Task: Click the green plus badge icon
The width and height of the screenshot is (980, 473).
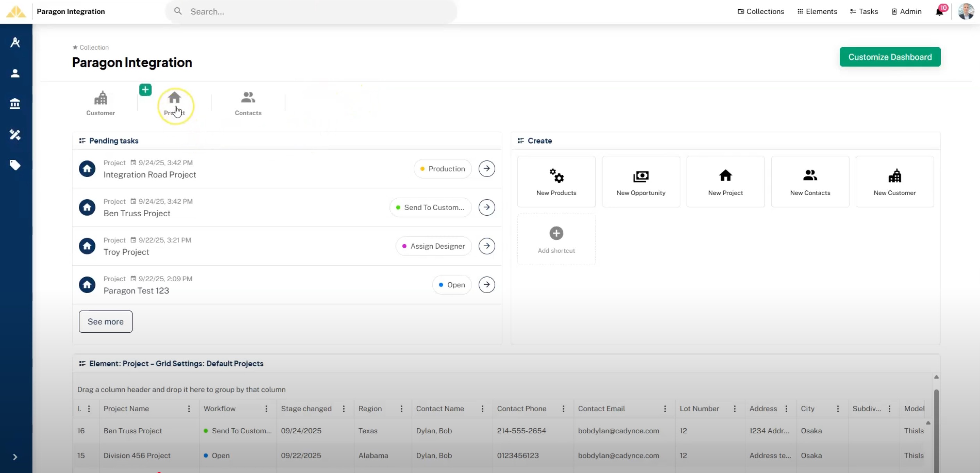Action: pyautogui.click(x=145, y=90)
